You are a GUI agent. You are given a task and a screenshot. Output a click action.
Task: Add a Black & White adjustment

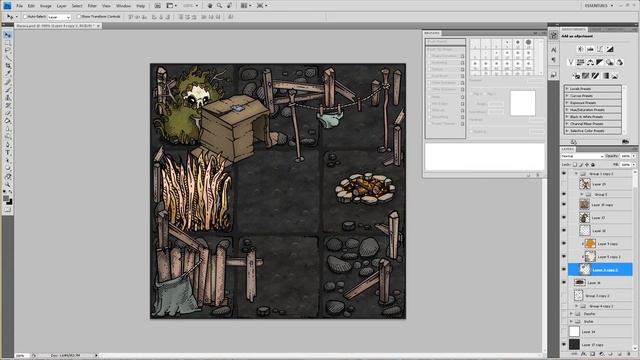600,62
